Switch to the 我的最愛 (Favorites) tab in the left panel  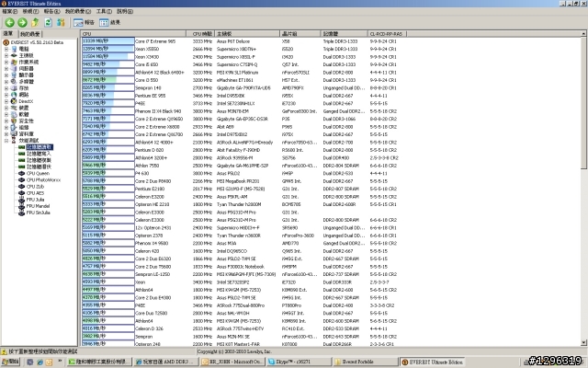click(30, 34)
